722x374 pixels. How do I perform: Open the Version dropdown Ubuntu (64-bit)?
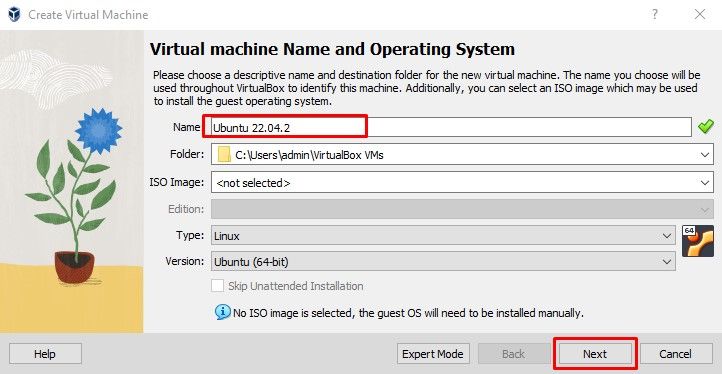click(443, 262)
